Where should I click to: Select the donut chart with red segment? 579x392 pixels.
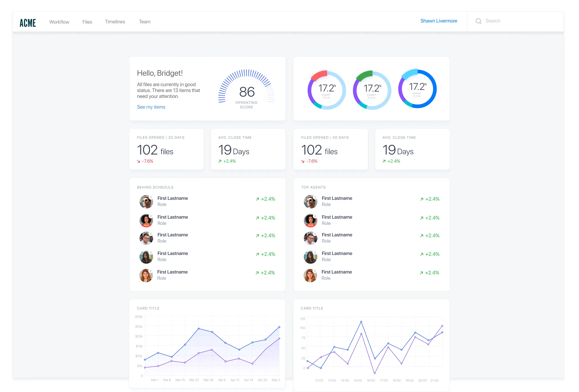click(x=327, y=90)
